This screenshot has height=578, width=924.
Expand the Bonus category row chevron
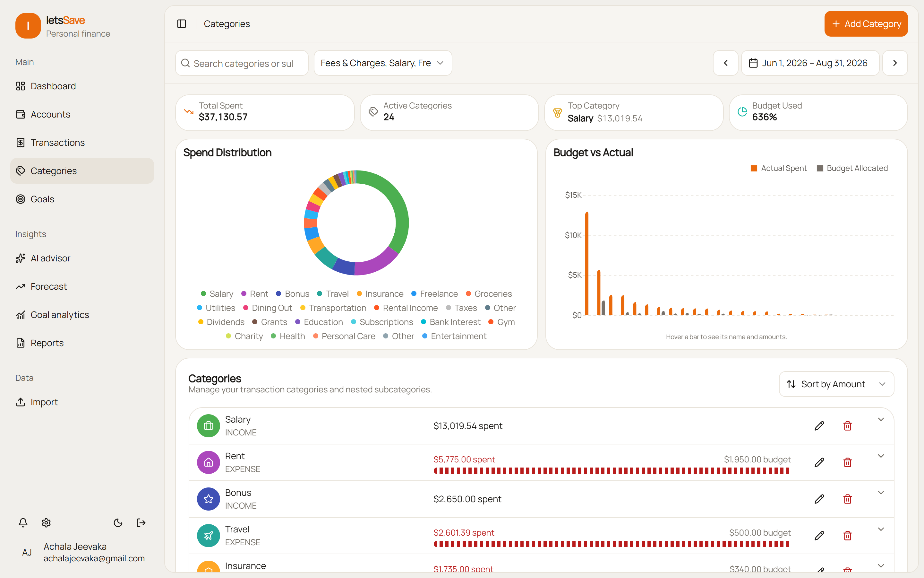881,492
